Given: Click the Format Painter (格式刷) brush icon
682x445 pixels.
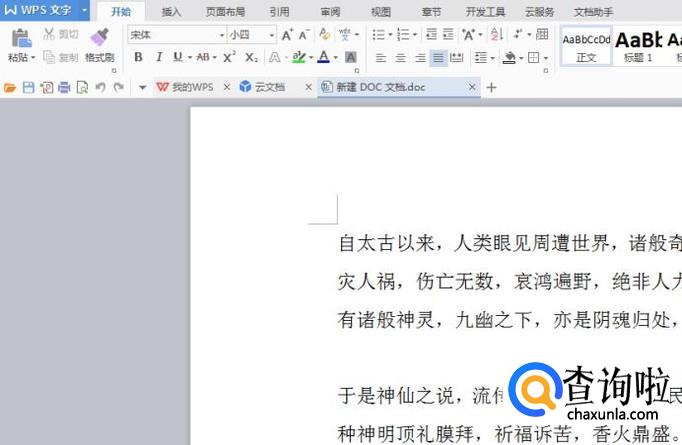Looking at the screenshot, I should (98, 37).
